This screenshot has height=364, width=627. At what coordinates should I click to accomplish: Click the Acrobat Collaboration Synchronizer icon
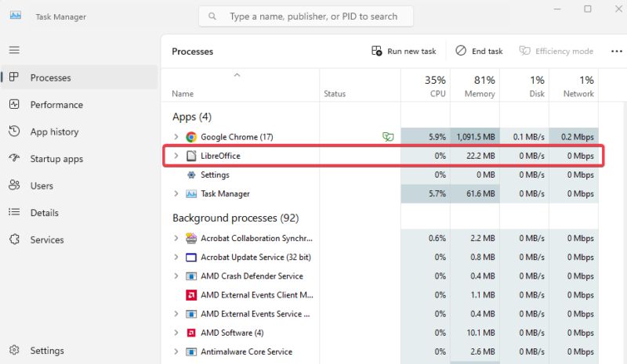191,238
